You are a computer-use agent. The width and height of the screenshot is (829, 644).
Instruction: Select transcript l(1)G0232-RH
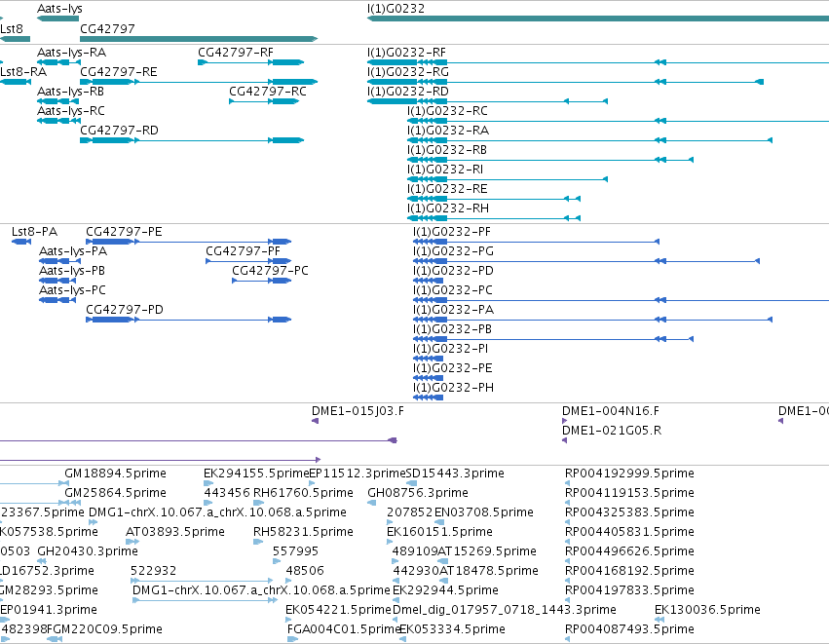coord(494,218)
